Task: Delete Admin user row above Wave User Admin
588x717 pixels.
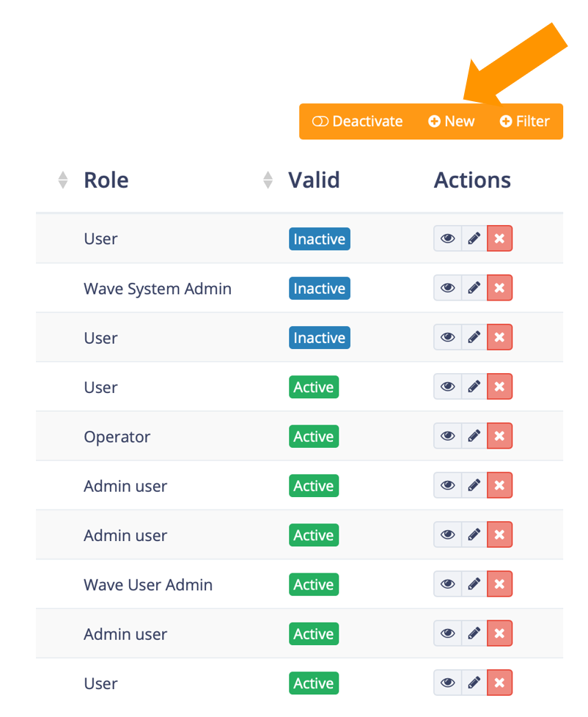Action: (499, 534)
